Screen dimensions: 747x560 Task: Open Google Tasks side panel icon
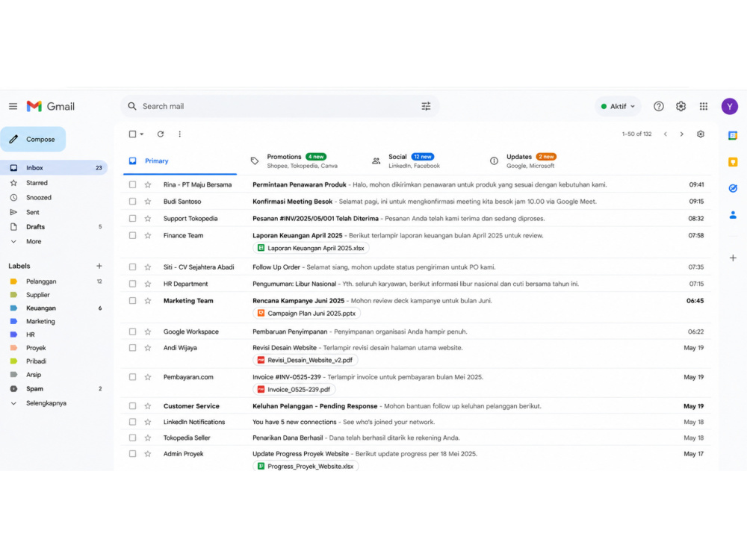pyautogui.click(x=733, y=188)
